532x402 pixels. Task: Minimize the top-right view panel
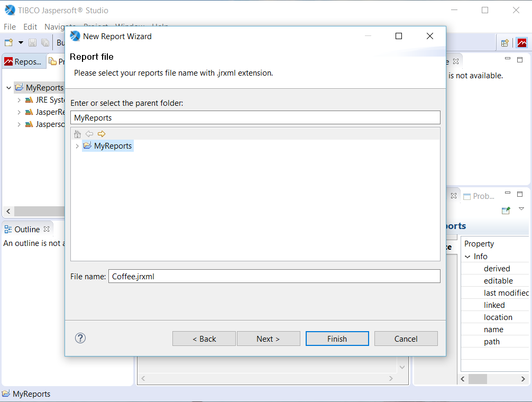(x=508, y=59)
